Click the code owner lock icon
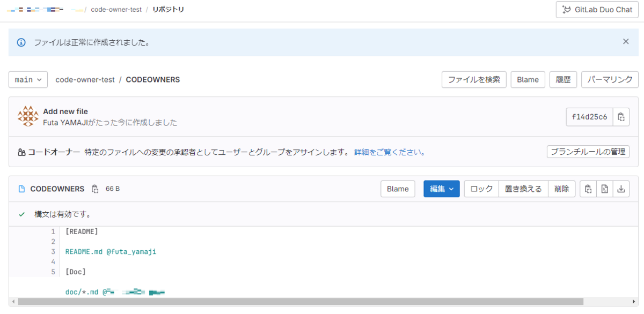Screen dimensions: 644x314 22,152
